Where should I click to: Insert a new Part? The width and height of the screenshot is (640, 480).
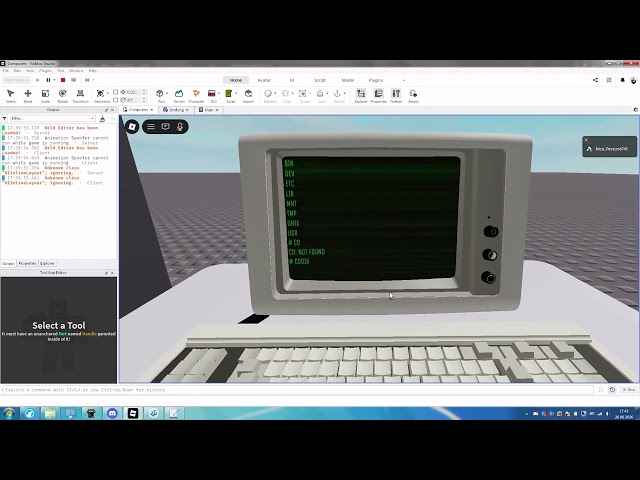[160, 96]
